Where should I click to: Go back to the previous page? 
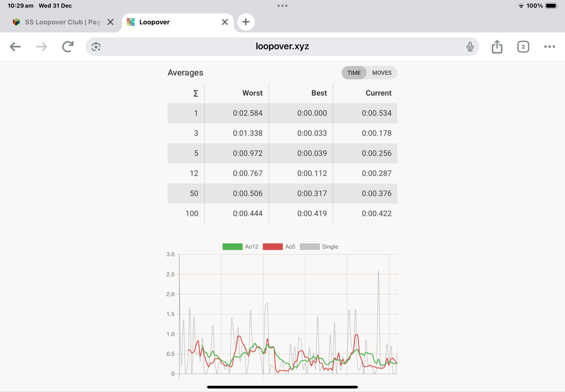[15, 47]
